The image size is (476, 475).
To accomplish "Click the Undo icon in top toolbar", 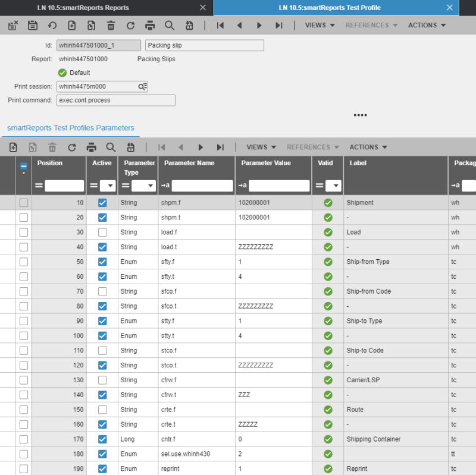I will [52, 26].
